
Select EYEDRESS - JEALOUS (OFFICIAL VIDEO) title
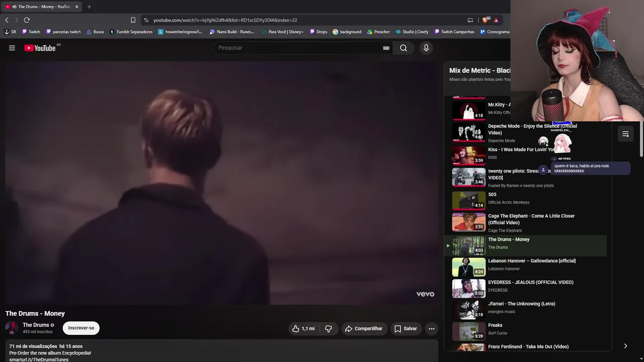click(x=531, y=283)
